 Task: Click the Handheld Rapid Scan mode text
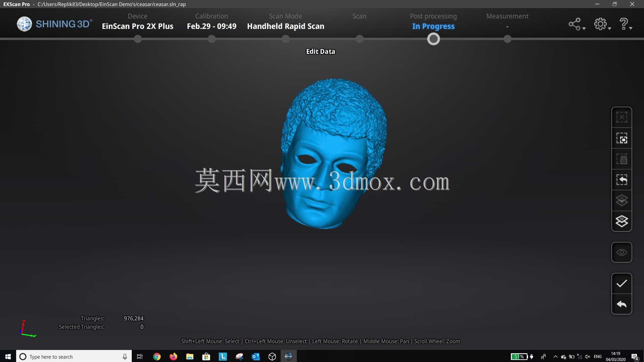point(285,26)
